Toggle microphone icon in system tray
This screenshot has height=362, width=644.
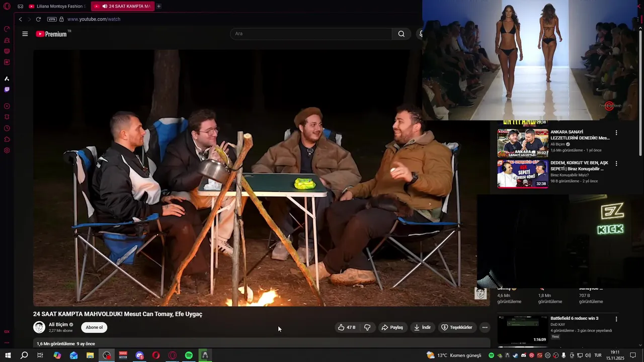[563, 355]
